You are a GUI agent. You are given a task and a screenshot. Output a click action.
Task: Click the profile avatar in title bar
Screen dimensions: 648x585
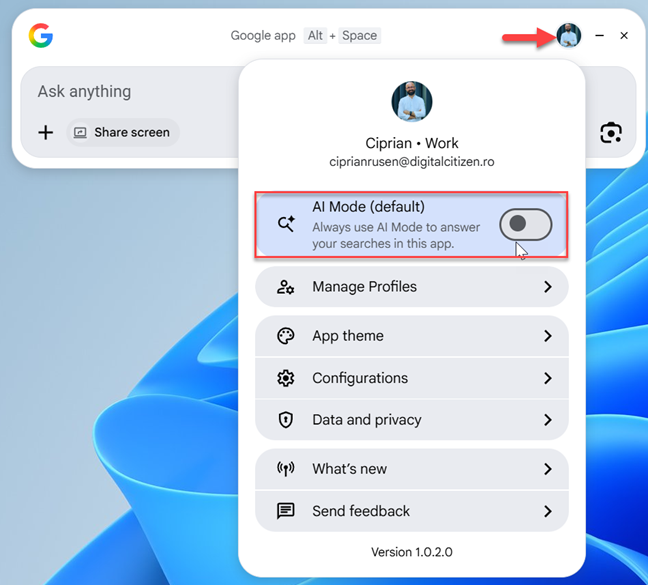(568, 36)
